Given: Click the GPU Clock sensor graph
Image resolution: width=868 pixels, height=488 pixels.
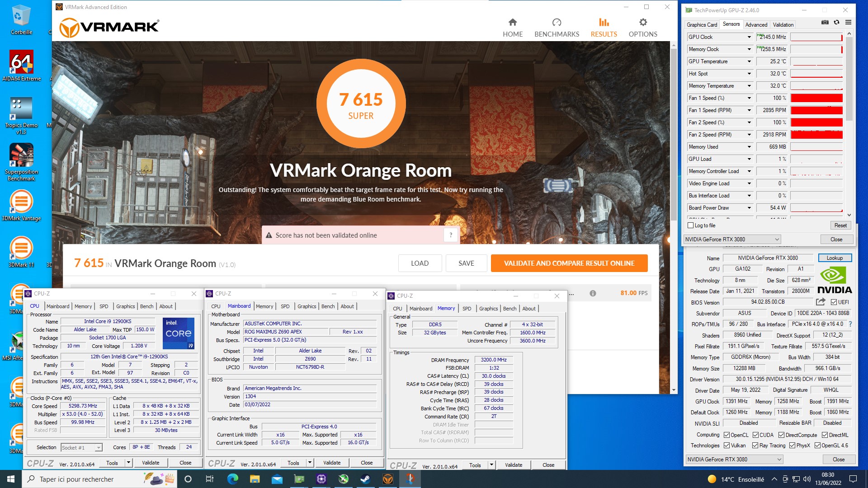Looking at the screenshot, I should pos(816,37).
